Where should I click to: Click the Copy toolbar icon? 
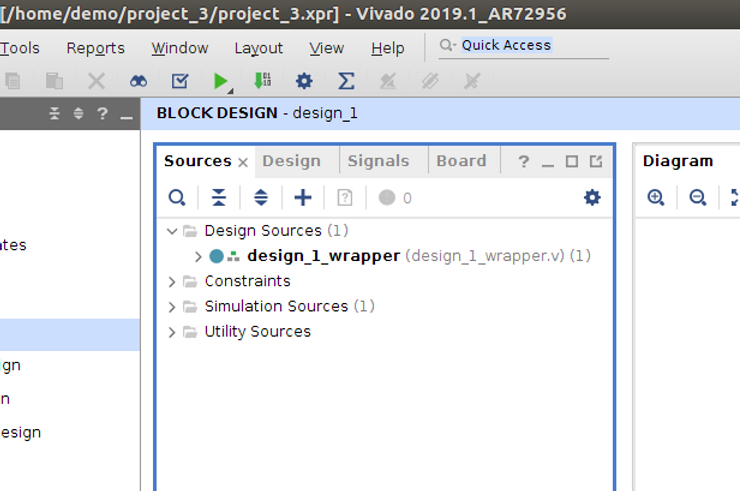tap(13, 81)
